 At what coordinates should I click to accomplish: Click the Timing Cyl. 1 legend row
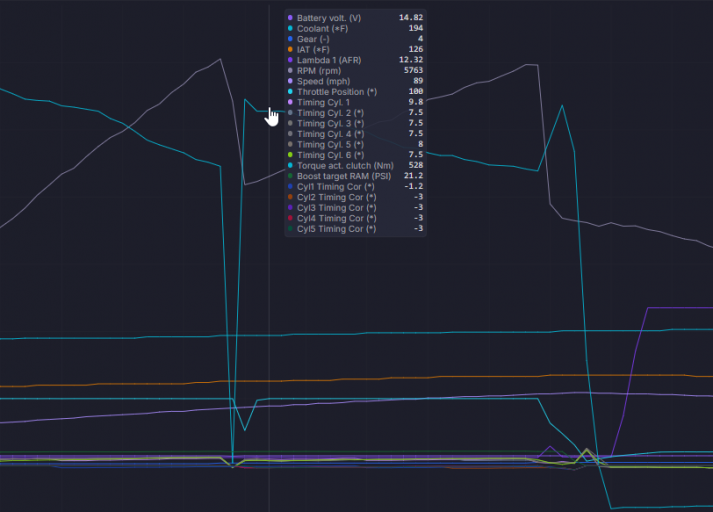point(355,102)
